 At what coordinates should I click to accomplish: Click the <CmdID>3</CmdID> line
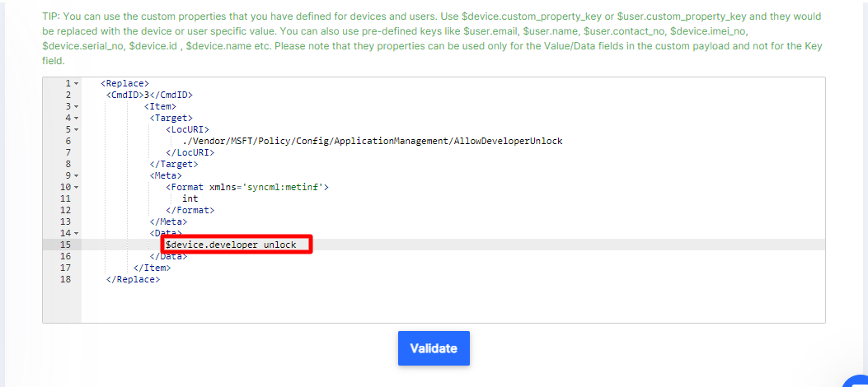click(x=149, y=95)
